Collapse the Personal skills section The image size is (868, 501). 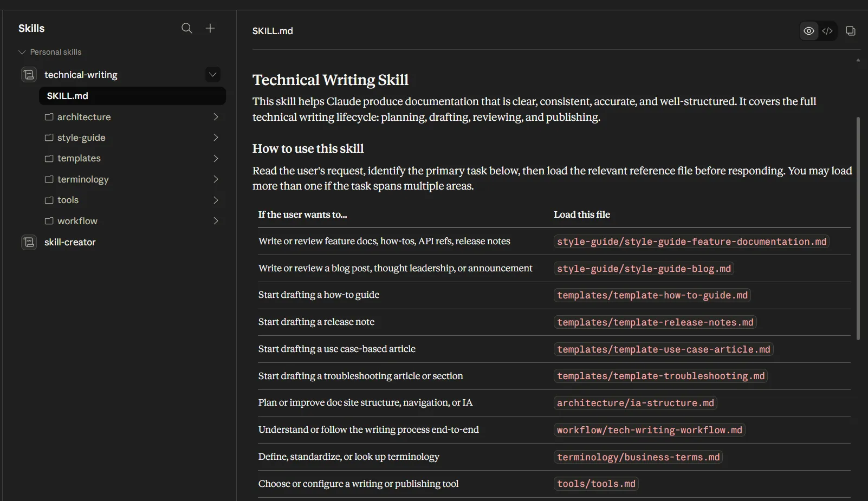pyautogui.click(x=22, y=52)
